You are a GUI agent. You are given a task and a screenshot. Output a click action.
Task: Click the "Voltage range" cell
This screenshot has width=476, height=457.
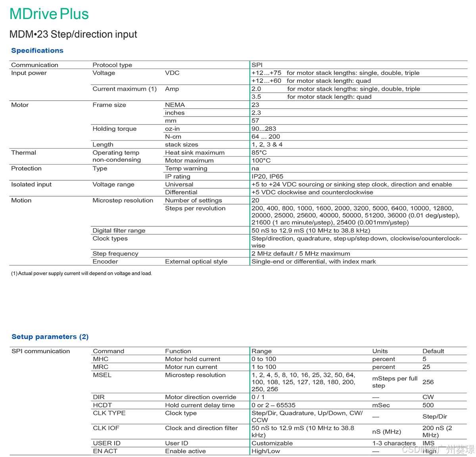[113, 184]
